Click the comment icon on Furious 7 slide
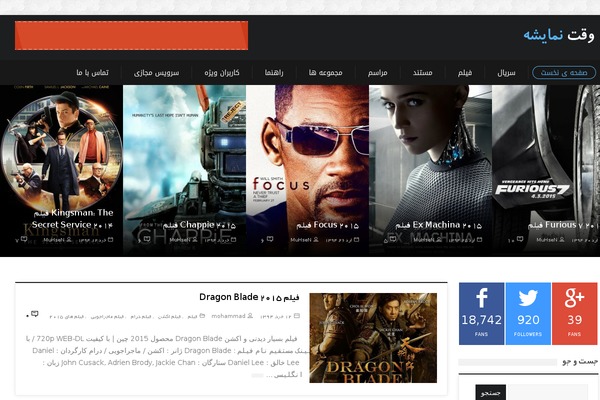 (x=520, y=239)
